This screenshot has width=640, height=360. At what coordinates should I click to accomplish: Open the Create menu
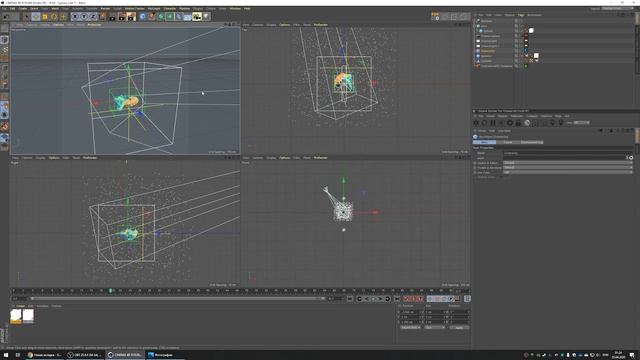click(23, 9)
